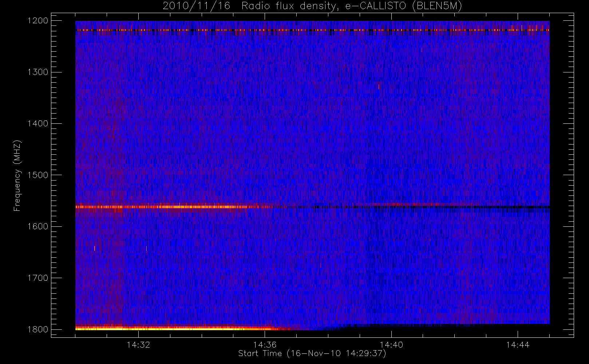Click the 1600 frequency tick label

pyautogui.click(x=38, y=226)
